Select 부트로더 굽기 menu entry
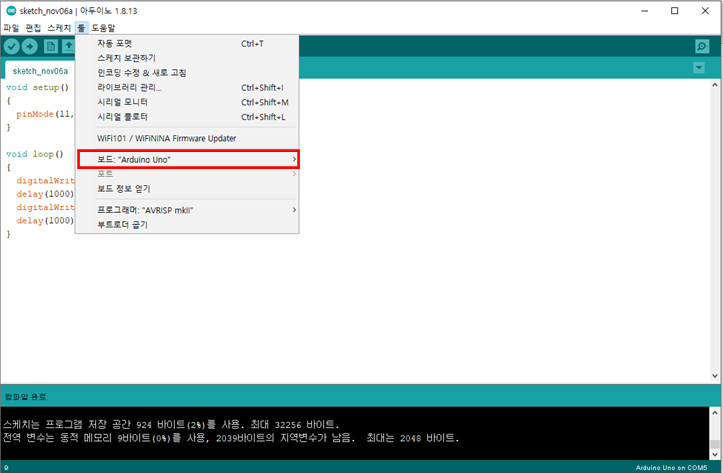Screen dimensions: 723x473 click(188, 225)
